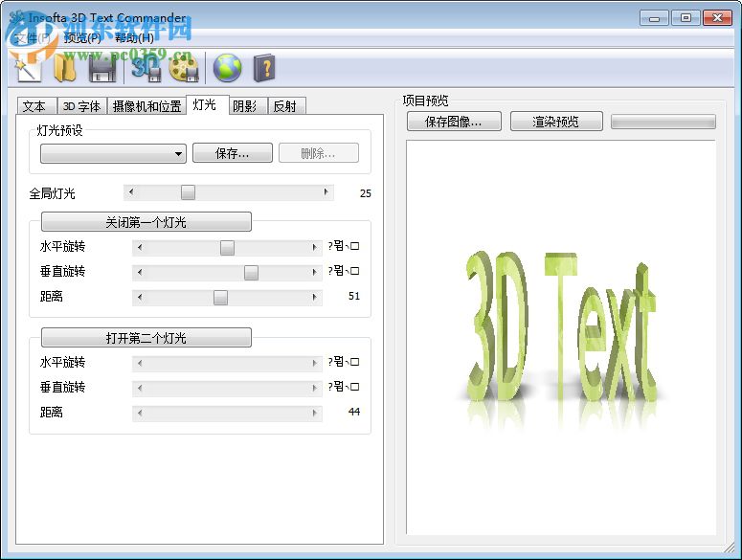Click left arrow of second light 垂直旋转
The image size is (742, 560).
(140, 389)
